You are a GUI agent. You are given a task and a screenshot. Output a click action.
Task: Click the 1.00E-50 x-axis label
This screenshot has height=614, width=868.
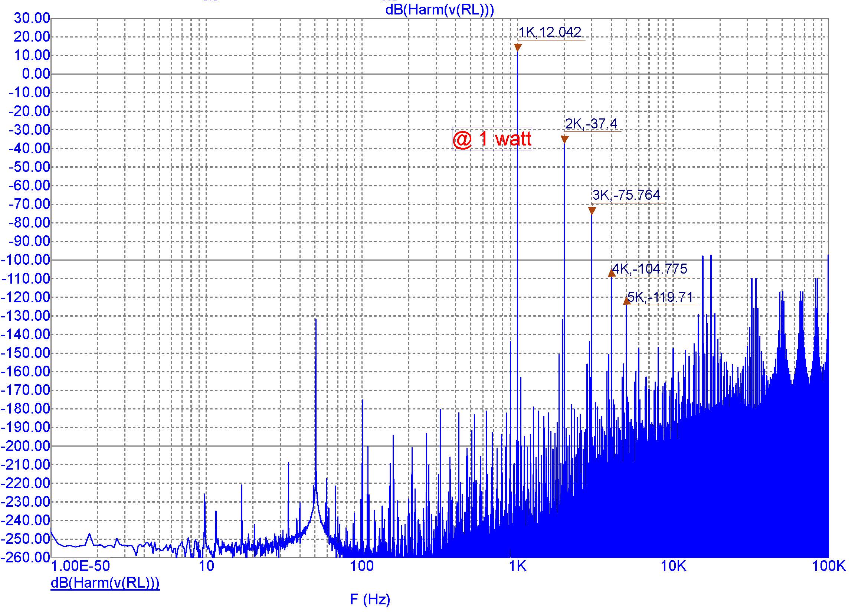coord(80,566)
